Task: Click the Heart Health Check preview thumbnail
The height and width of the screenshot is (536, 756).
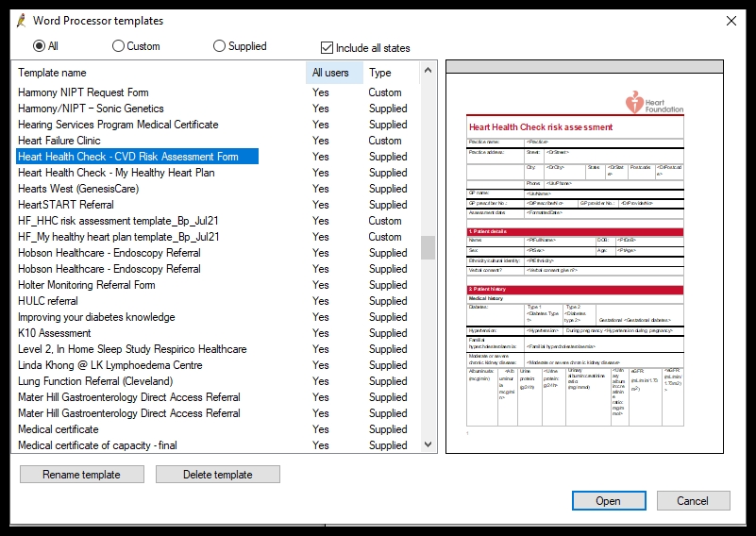Action: 584,263
